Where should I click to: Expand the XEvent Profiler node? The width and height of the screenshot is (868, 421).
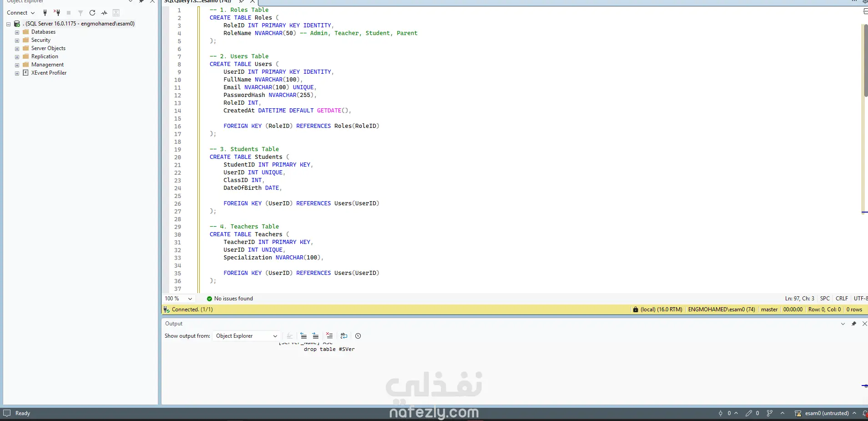[17, 73]
